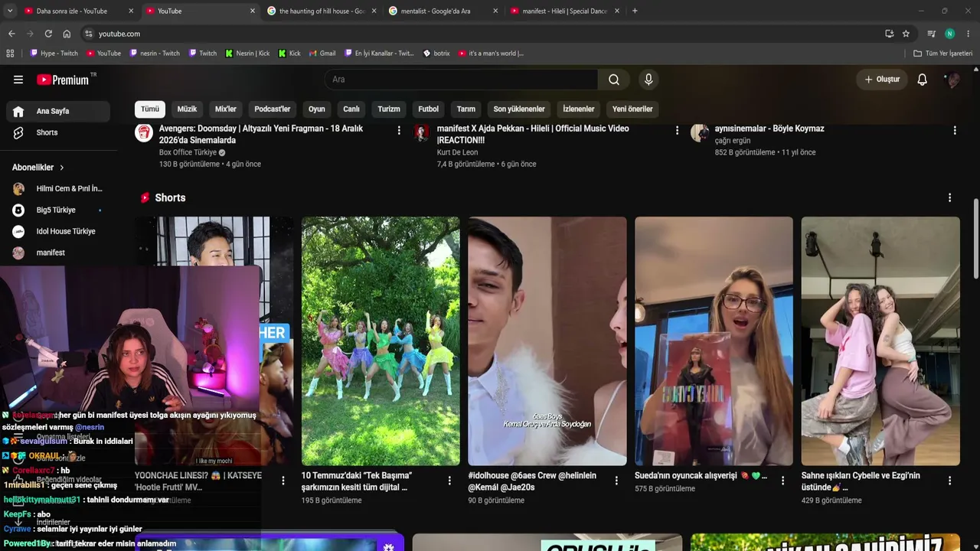Open options for Sahne ışıkları Cybelle short
The height and width of the screenshot is (551, 980).
point(949,481)
